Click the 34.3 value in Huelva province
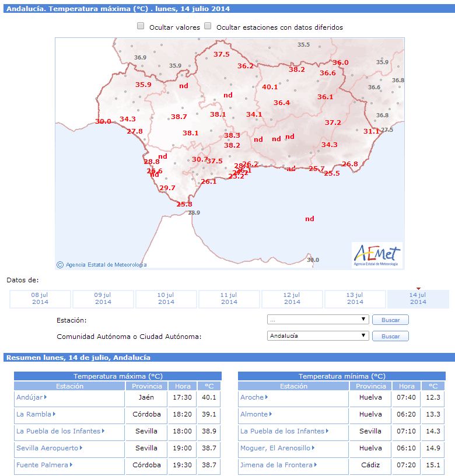 click(128, 119)
